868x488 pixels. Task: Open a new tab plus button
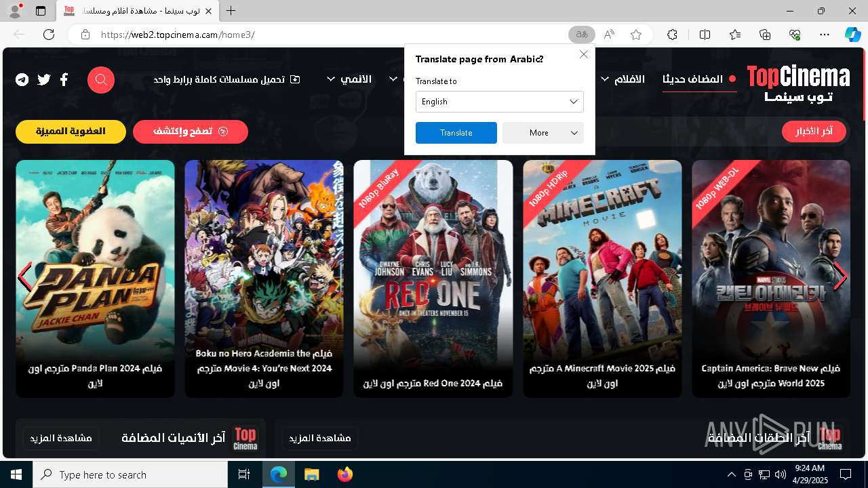point(231,11)
